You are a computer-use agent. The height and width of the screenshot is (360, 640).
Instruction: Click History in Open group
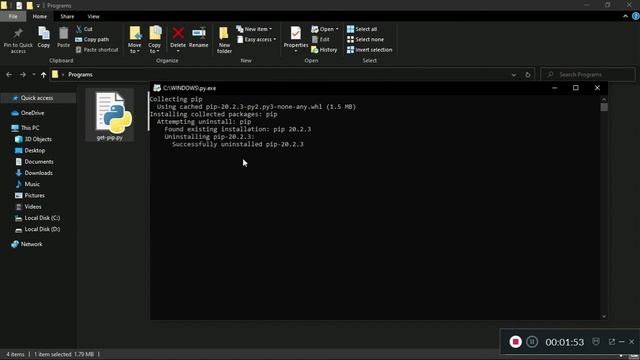[324, 50]
